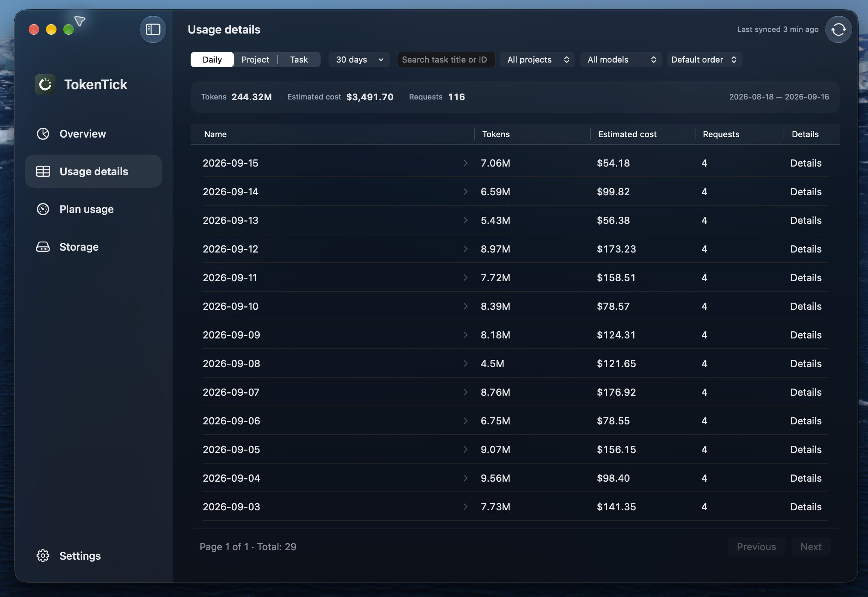Click the Requests column header
This screenshot has height=597, width=868.
[721, 134]
